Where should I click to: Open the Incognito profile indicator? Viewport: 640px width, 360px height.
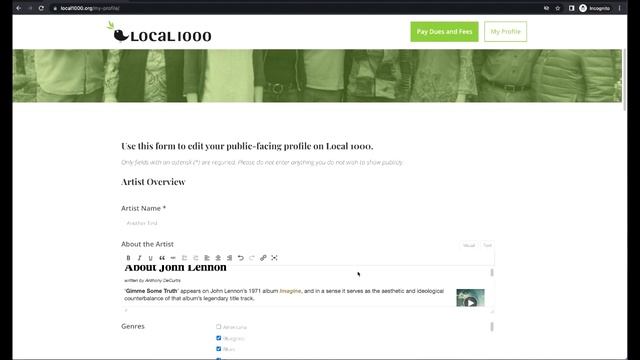(x=595, y=8)
